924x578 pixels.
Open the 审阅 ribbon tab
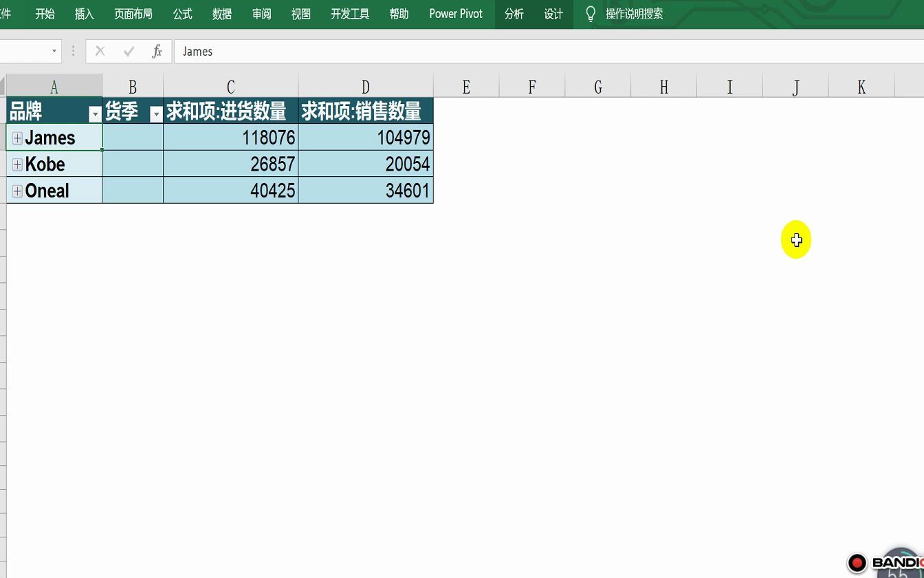coord(261,14)
